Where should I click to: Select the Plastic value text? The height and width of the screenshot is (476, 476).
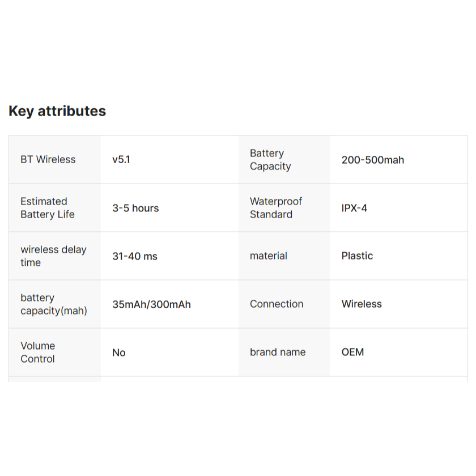(x=357, y=256)
